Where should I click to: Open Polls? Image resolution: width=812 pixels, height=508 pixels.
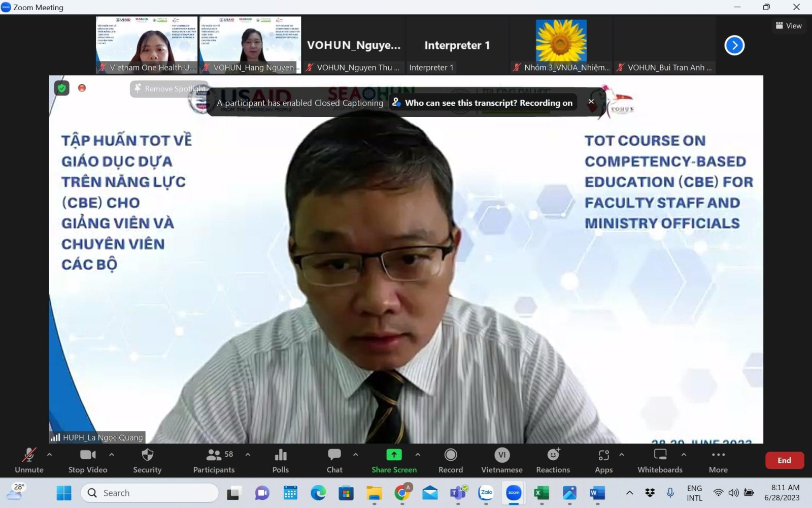281,460
